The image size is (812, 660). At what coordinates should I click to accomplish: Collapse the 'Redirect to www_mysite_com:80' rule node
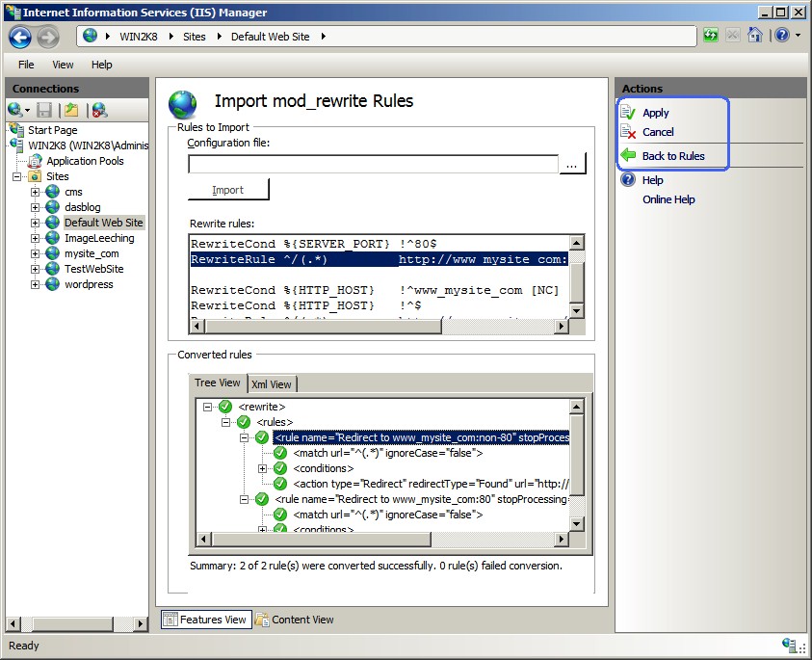[244, 499]
